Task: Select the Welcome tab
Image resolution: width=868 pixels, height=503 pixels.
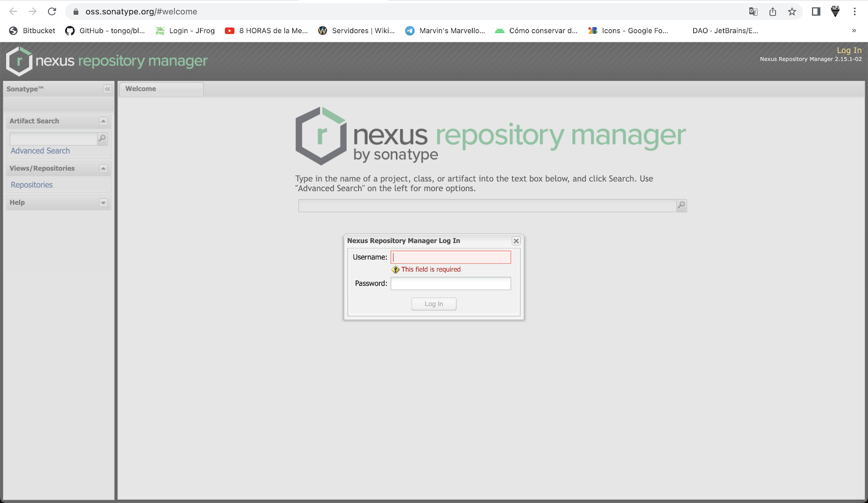Action: click(x=161, y=89)
